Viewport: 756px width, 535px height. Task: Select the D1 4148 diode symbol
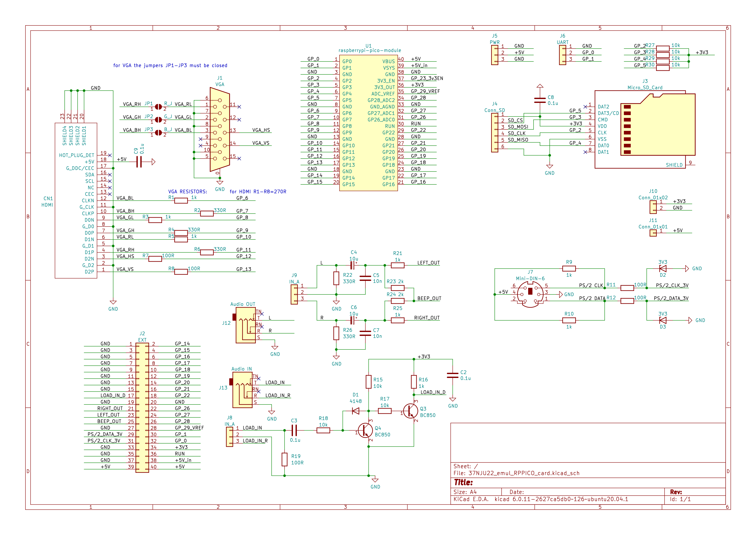point(356,411)
